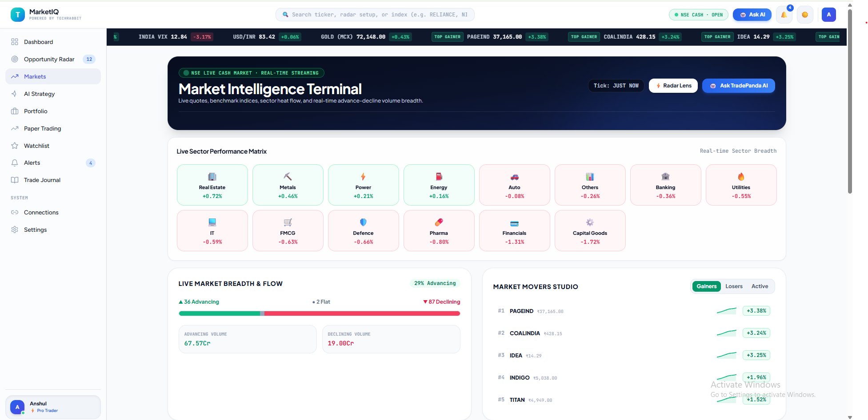This screenshot has width=868, height=420.
Task: Open user avatar A menu in header
Action: (x=829, y=15)
